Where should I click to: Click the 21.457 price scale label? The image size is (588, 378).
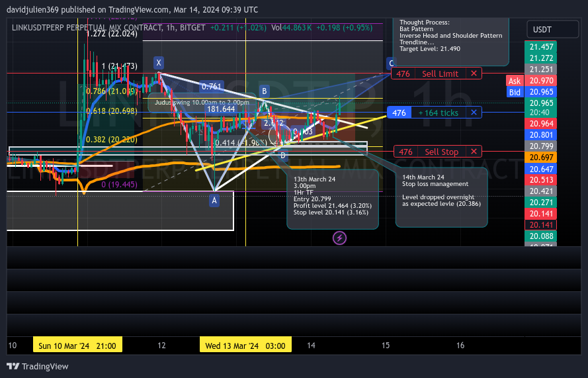click(x=541, y=47)
